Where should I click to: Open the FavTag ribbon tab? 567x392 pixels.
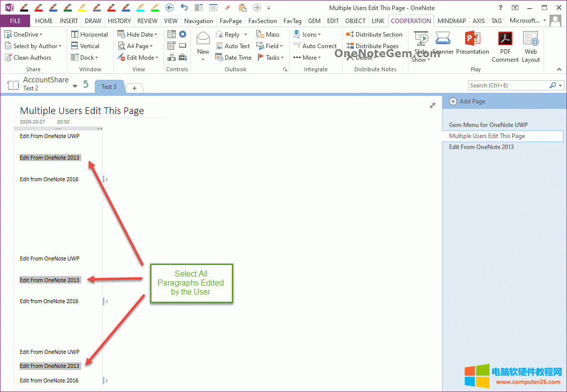[292, 21]
